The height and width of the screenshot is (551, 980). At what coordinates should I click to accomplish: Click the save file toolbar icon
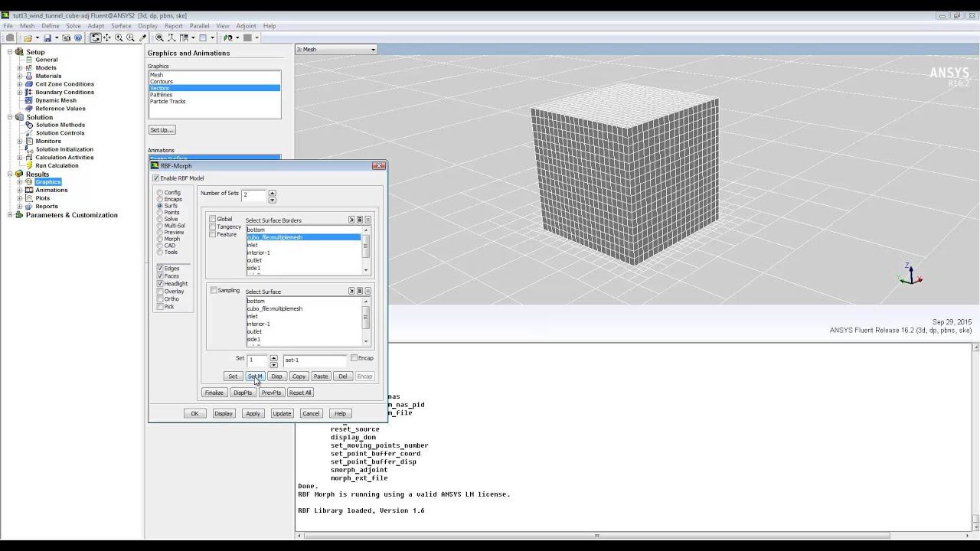coord(47,37)
